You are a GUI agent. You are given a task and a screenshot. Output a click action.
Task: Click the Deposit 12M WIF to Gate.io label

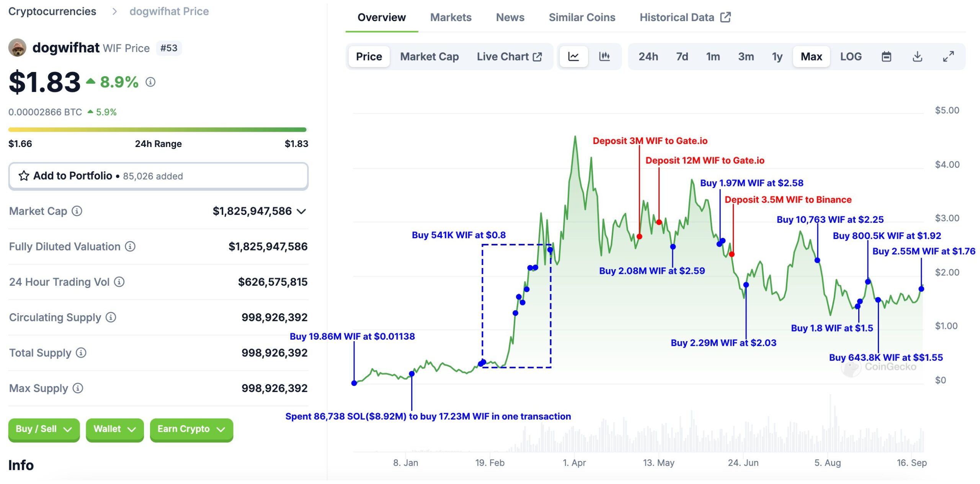click(x=705, y=160)
